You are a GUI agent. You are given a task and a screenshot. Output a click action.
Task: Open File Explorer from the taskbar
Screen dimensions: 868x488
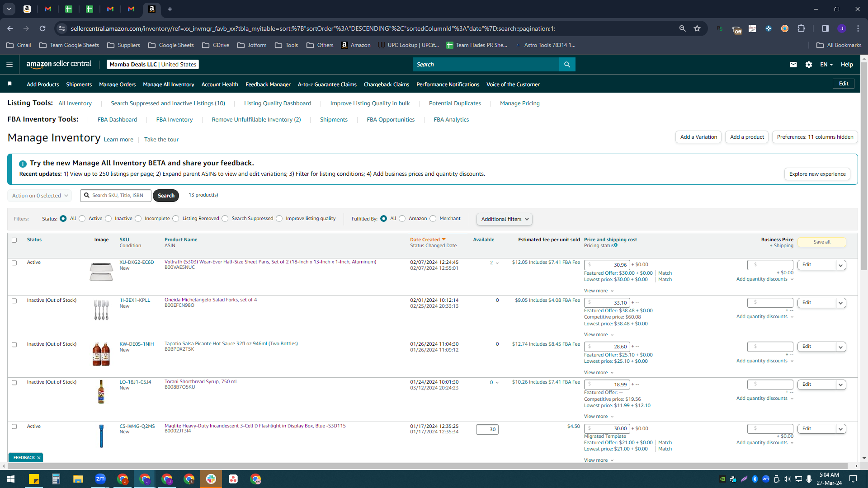click(x=78, y=479)
